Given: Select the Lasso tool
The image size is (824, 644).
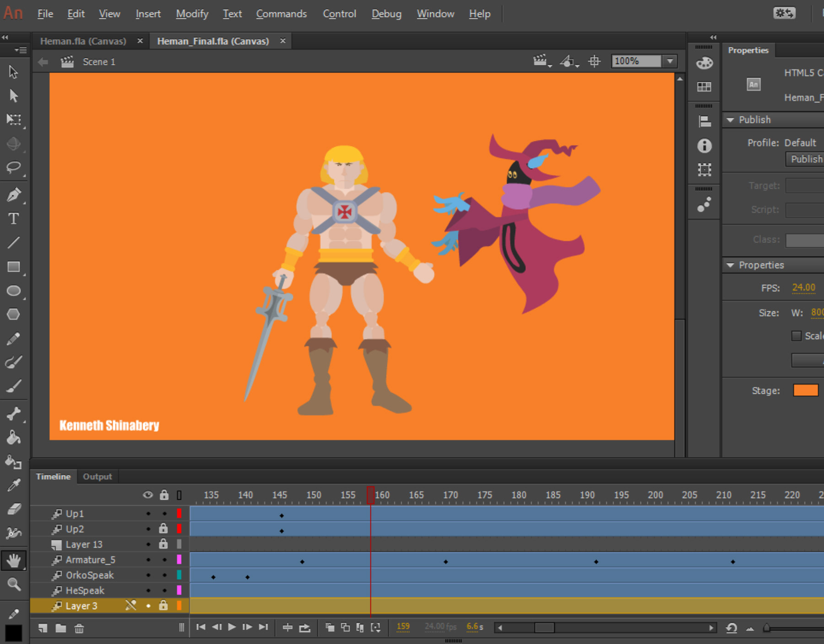Looking at the screenshot, I should (14, 168).
